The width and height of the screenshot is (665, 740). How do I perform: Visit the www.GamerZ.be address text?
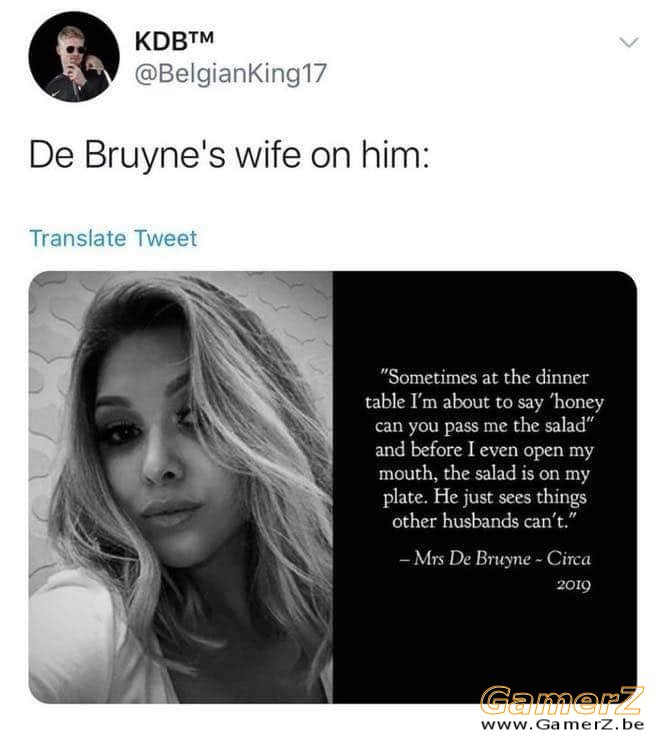(563, 723)
